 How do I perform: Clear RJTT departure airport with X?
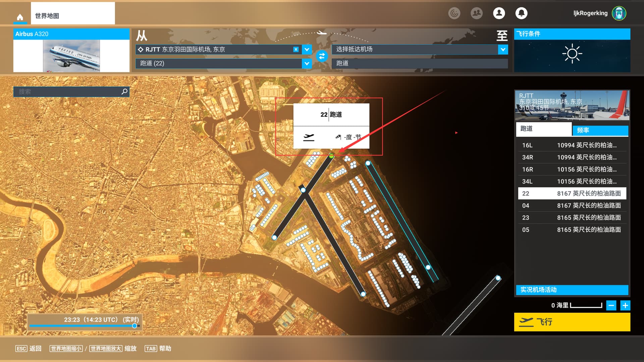296,49
